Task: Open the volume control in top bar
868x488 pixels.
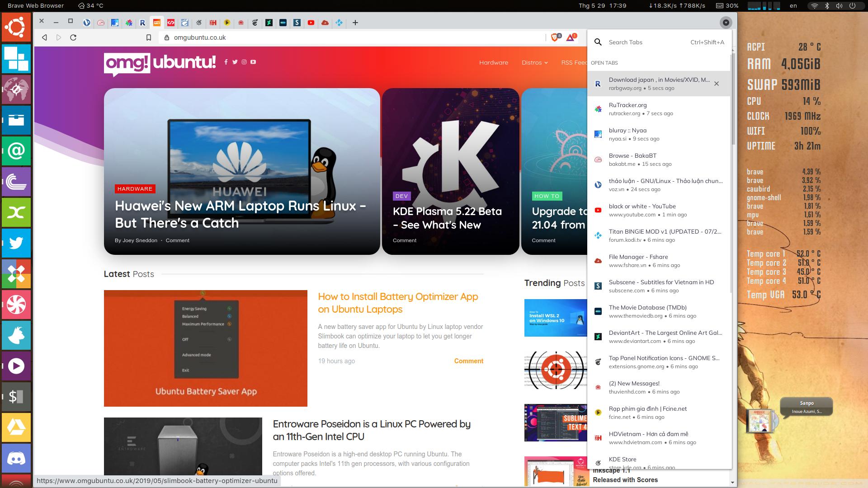Action: point(839,6)
